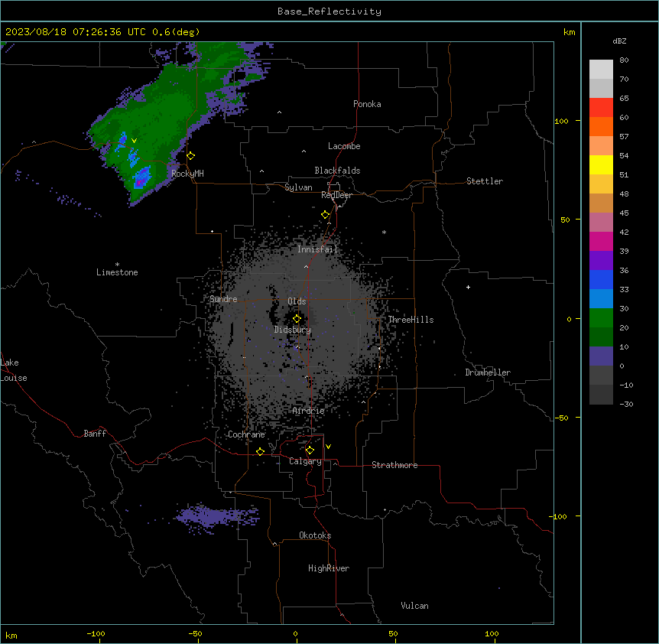The image size is (659, 644).
Task: Select the Sylvan label
Action: click(x=298, y=187)
